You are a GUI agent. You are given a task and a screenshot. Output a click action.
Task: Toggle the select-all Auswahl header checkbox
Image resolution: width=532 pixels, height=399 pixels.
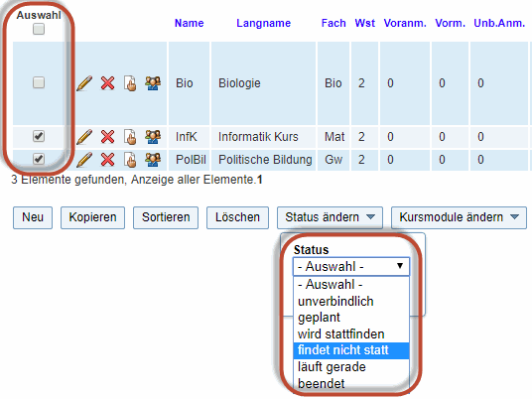39,29
